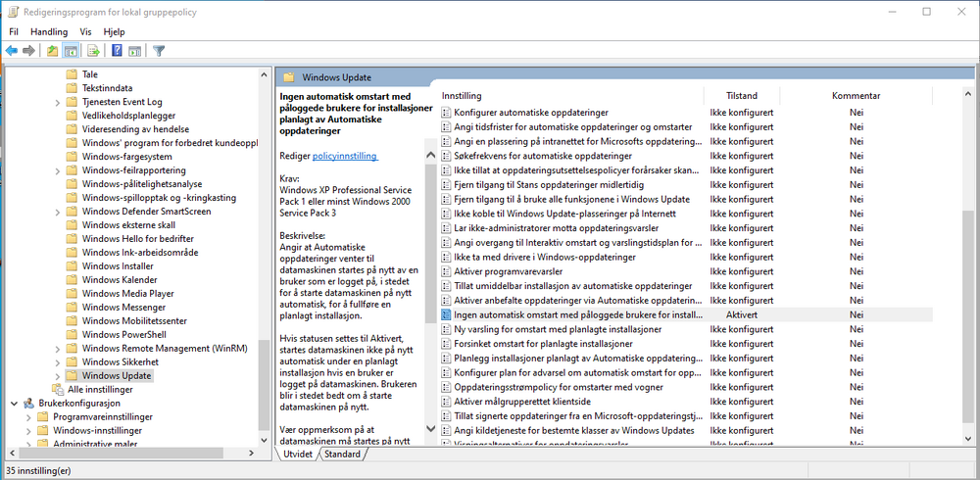Click the show/hide action pane icon
This screenshot has height=480, width=980.
tap(135, 51)
